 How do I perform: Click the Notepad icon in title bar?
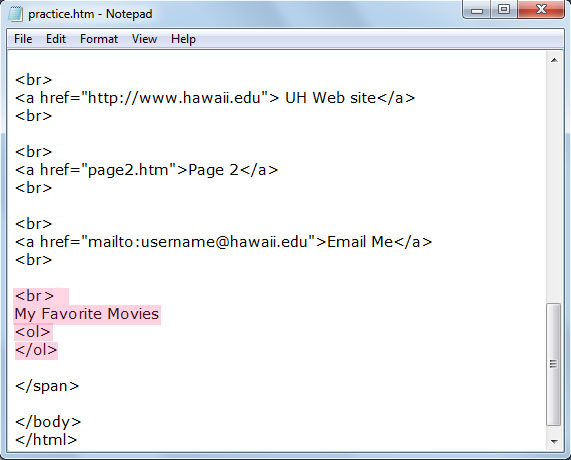pyautogui.click(x=15, y=14)
